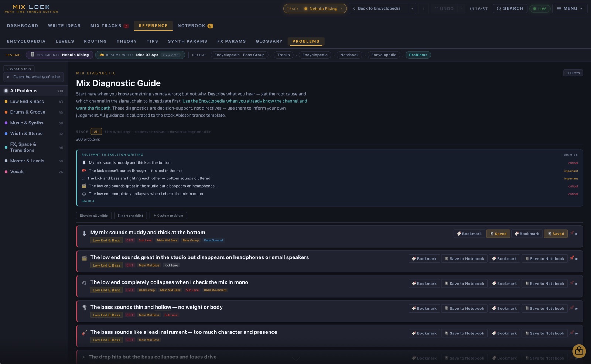This screenshot has height=364, width=591.
Task: Unpin the 'disappears on headphones' problem card
Action: coord(571,258)
